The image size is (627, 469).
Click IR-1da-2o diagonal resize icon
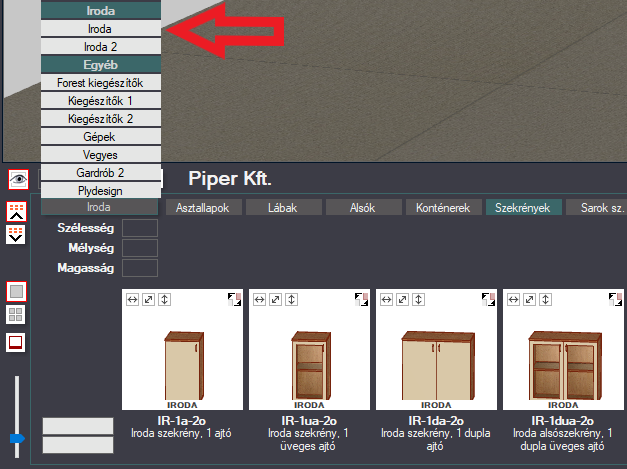pos(402,299)
